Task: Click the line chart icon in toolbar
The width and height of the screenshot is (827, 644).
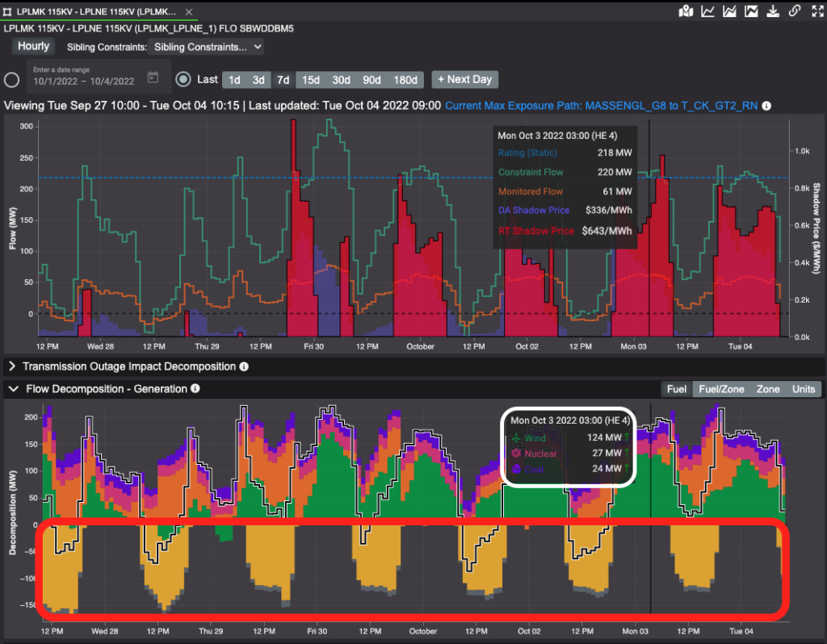Action: [707, 10]
